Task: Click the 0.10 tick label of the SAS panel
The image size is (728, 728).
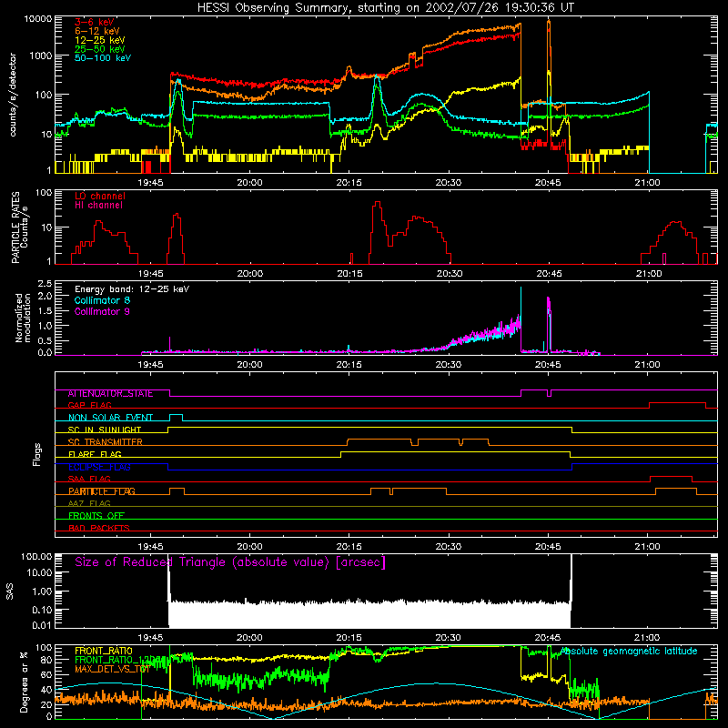Action: click(x=43, y=610)
